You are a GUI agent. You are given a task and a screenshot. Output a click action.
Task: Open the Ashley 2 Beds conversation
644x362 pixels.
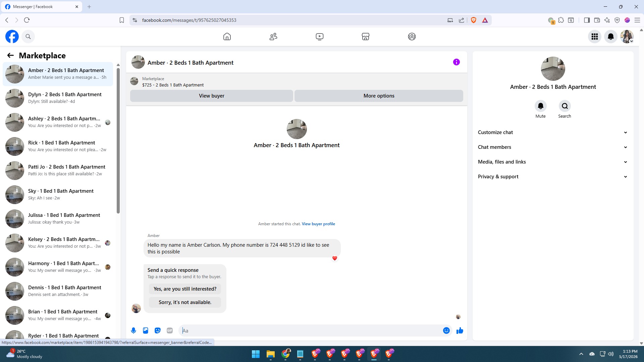pos(58,122)
